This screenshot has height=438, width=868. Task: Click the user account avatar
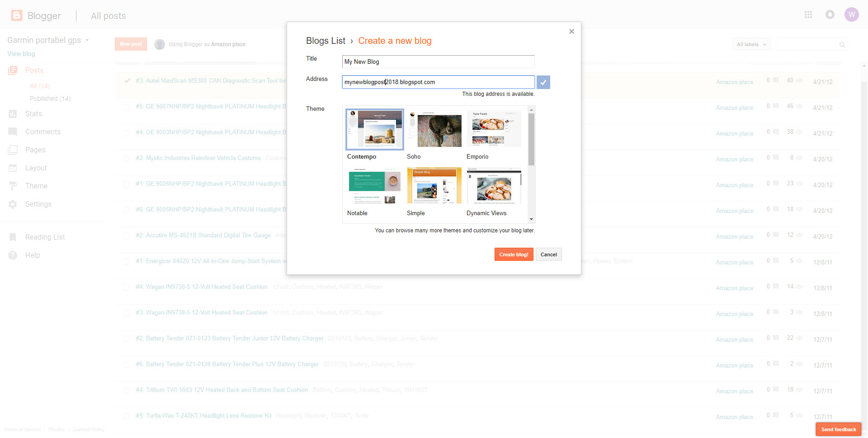851,15
